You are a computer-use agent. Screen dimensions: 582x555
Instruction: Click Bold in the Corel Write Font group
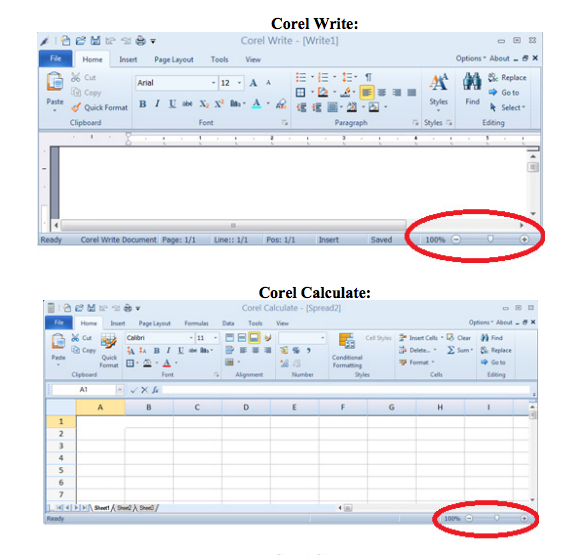143,104
